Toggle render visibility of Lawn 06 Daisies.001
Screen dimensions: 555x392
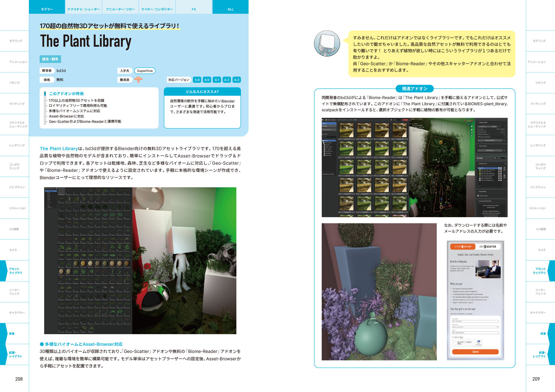click(x=501, y=179)
